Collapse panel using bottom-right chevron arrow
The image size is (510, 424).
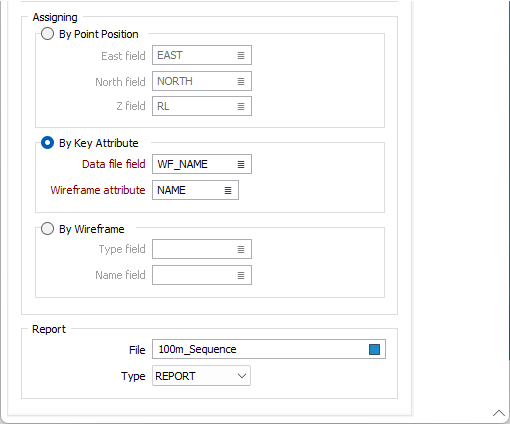[499, 413]
